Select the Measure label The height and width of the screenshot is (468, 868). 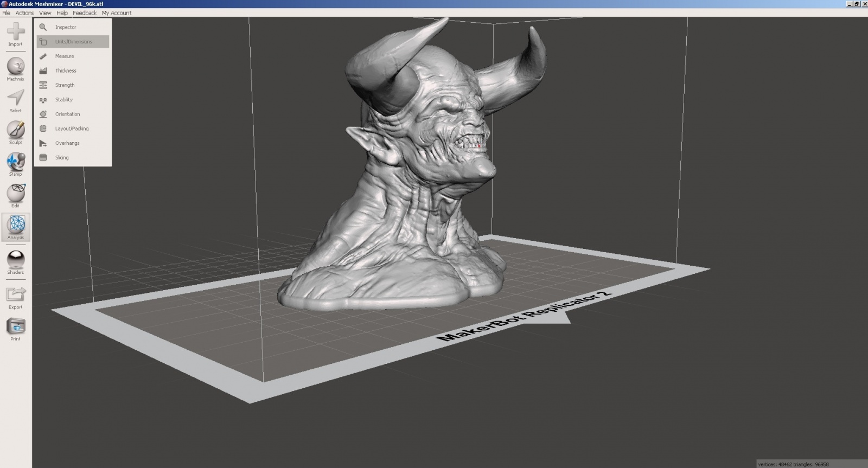[x=65, y=56]
